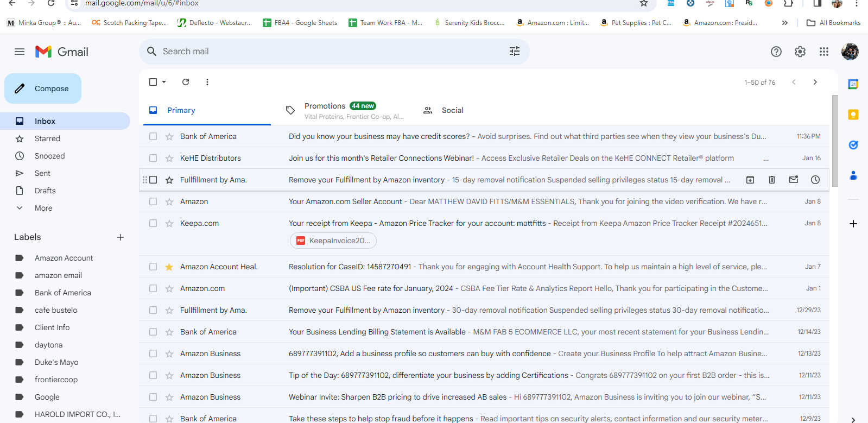This screenshot has height=423, width=868.
Task: Create a new label with plus icon
Action: [x=121, y=237]
